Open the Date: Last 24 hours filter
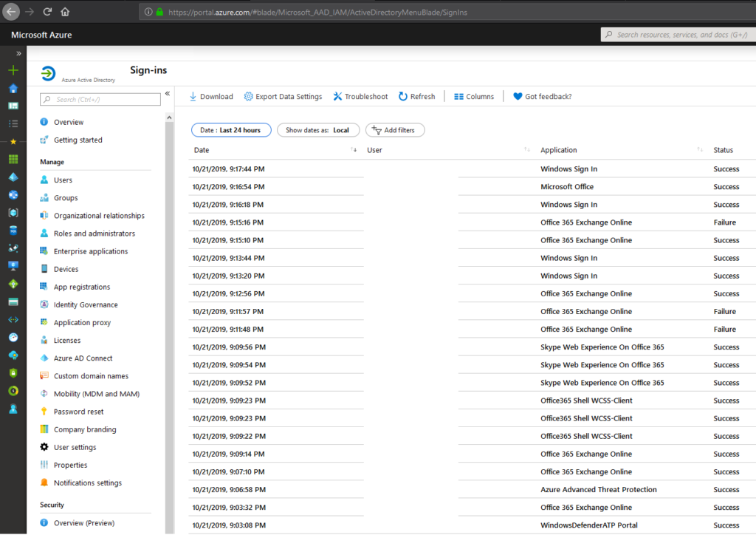The image size is (756, 535). [231, 130]
